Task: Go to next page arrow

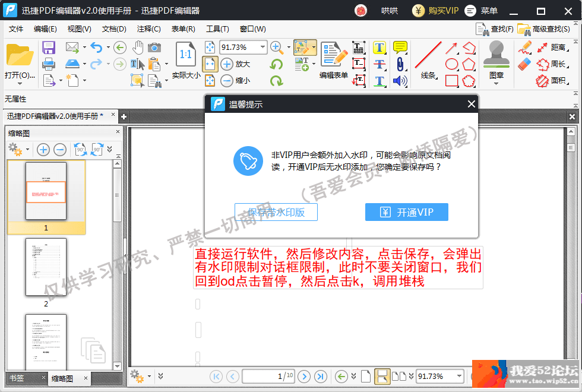Action: [304, 377]
